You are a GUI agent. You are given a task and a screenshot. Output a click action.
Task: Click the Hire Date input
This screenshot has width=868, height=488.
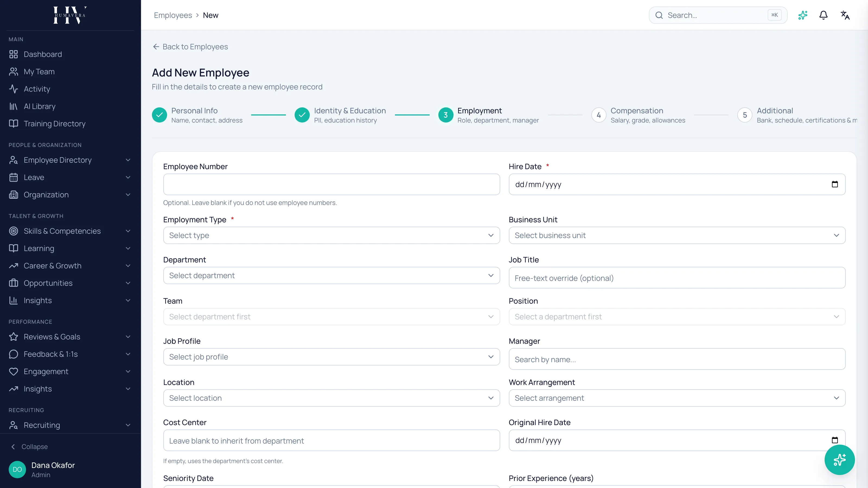click(677, 184)
